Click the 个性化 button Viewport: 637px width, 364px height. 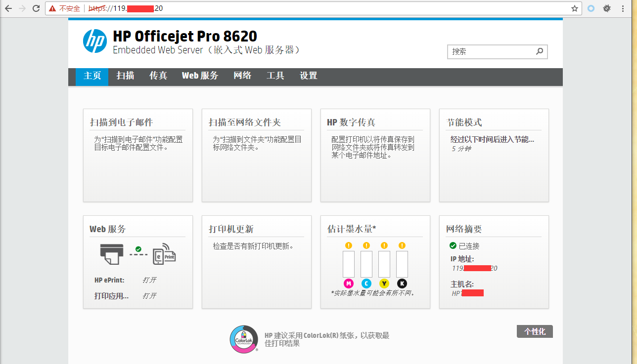[535, 331]
